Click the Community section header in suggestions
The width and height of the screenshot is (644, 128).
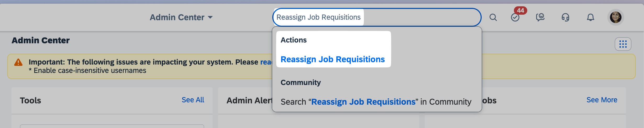click(x=301, y=82)
